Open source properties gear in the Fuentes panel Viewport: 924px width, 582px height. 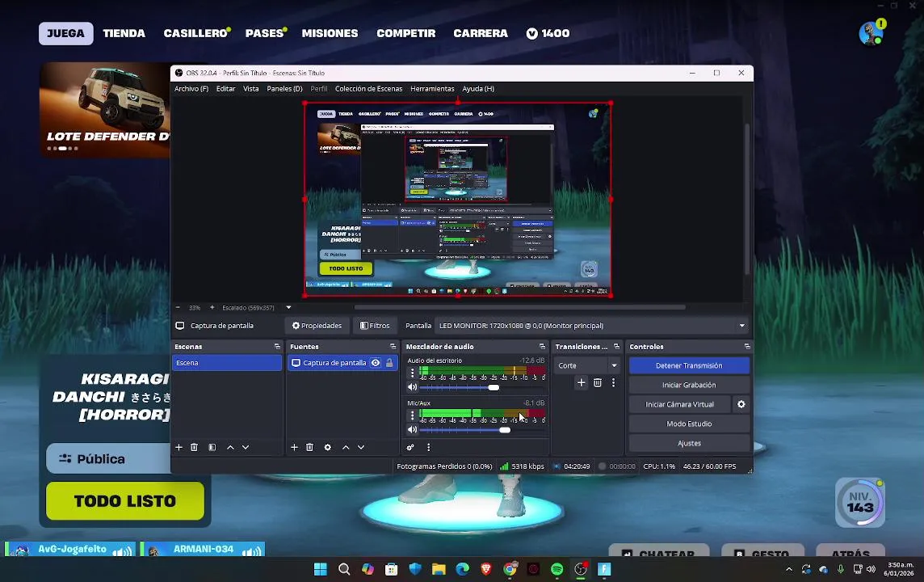pos(328,448)
